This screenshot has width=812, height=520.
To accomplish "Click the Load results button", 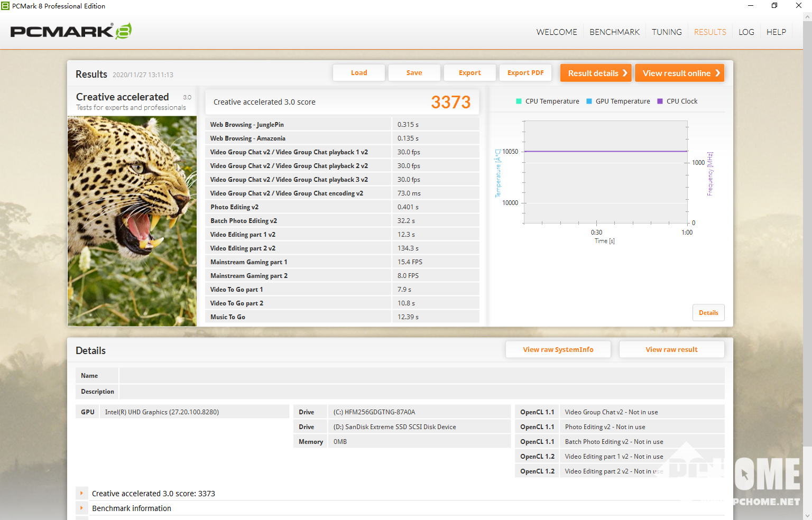I will pyautogui.click(x=359, y=73).
